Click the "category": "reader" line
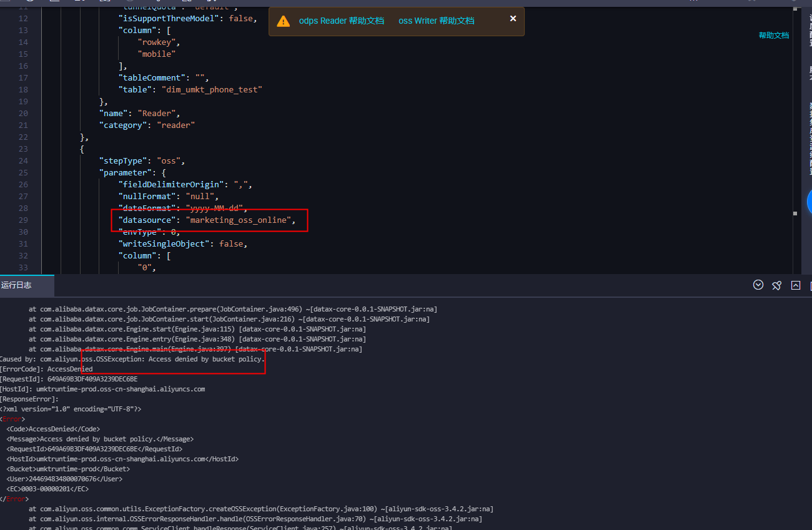 coord(147,125)
